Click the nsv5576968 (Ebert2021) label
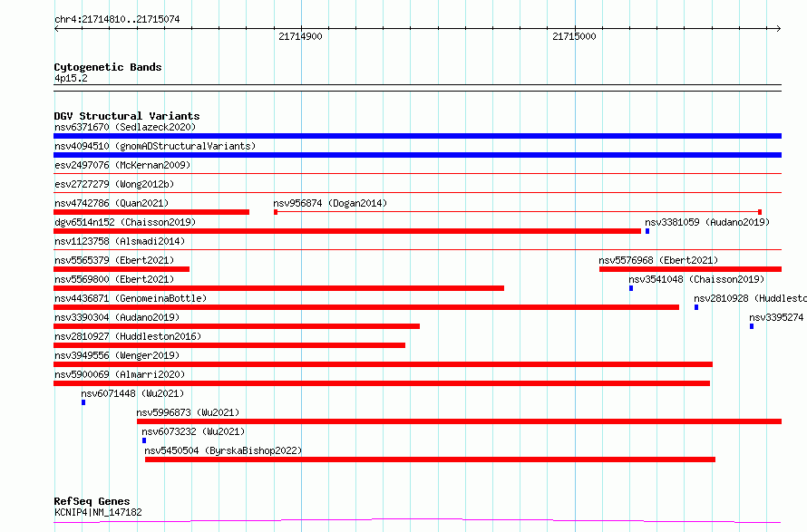This screenshot has width=807, height=532. coord(658,260)
